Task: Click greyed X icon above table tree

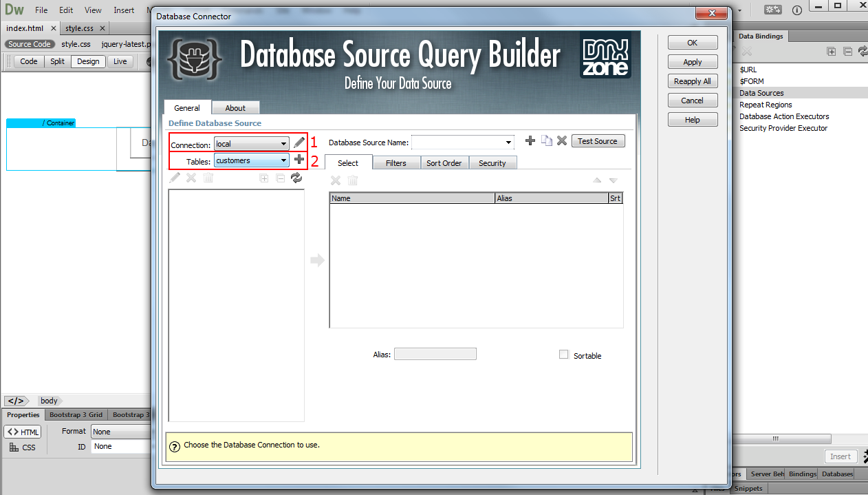Action: (192, 178)
